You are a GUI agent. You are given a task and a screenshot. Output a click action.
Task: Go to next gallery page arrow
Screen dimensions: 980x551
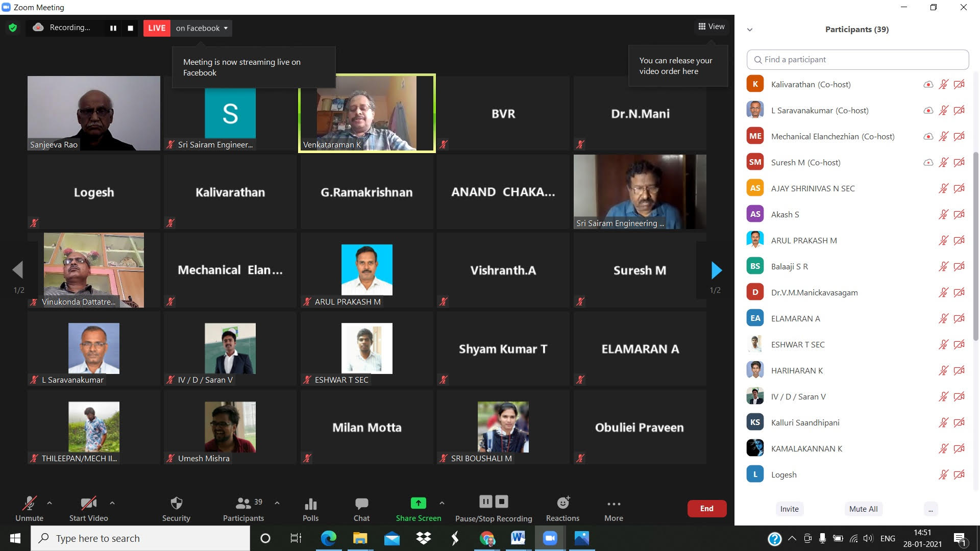[716, 270]
